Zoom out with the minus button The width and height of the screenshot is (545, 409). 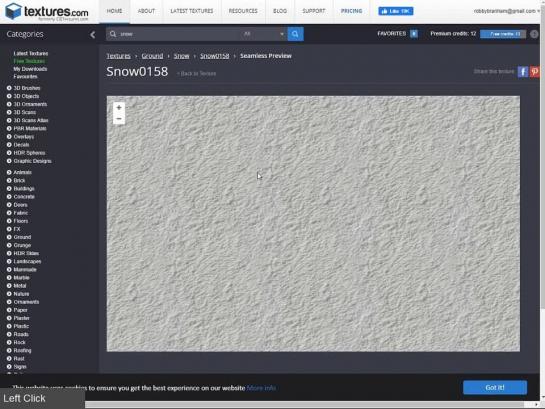[x=119, y=119]
